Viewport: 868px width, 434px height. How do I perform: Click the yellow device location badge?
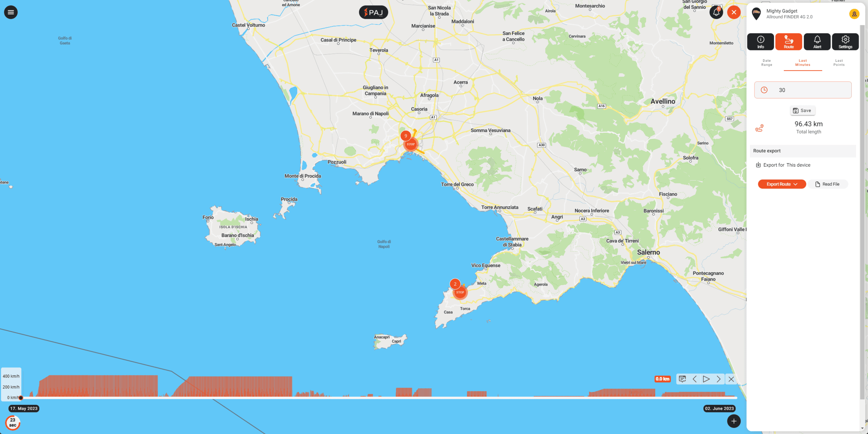(854, 14)
